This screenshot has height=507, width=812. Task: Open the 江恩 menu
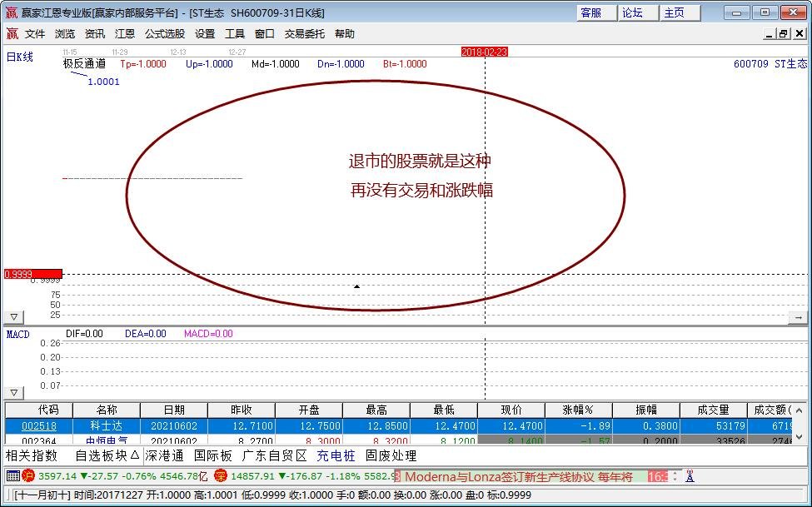[125, 33]
